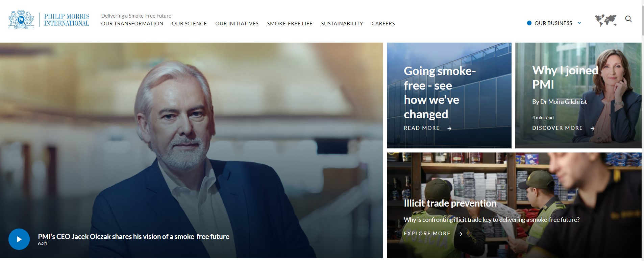Navigate to the Sustainability page

(x=342, y=23)
